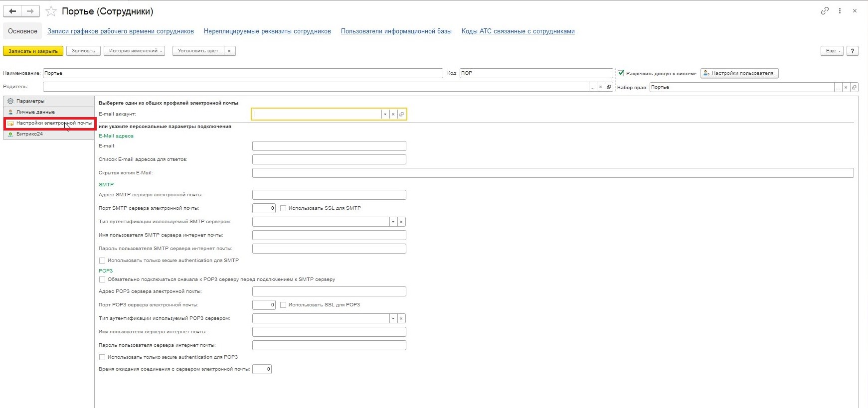Open the Еще menu dropdown
The height and width of the screenshot is (408, 868).
click(832, 51)
